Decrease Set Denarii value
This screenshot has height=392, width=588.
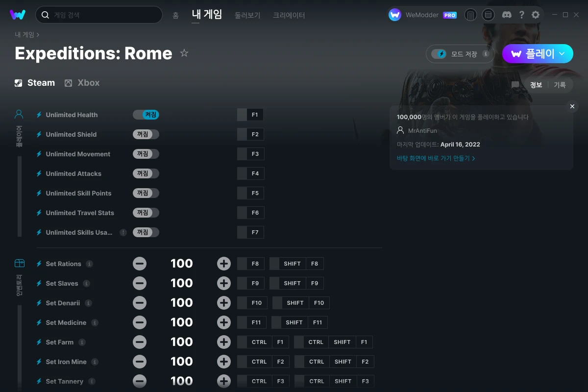140,303
